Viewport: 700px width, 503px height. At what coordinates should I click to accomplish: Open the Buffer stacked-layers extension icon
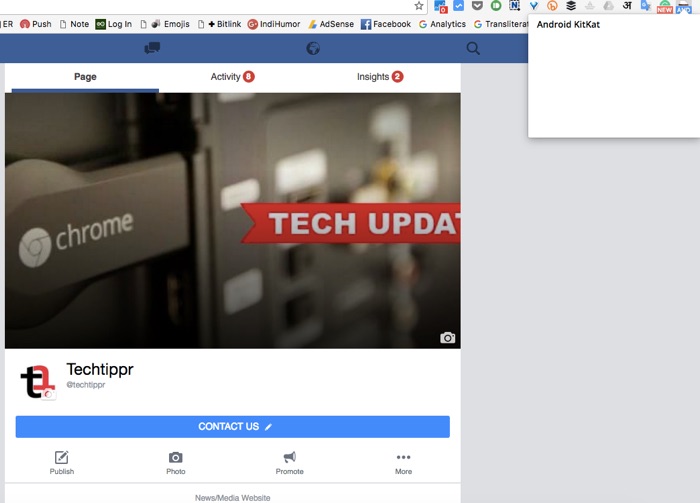coord(571,6)
